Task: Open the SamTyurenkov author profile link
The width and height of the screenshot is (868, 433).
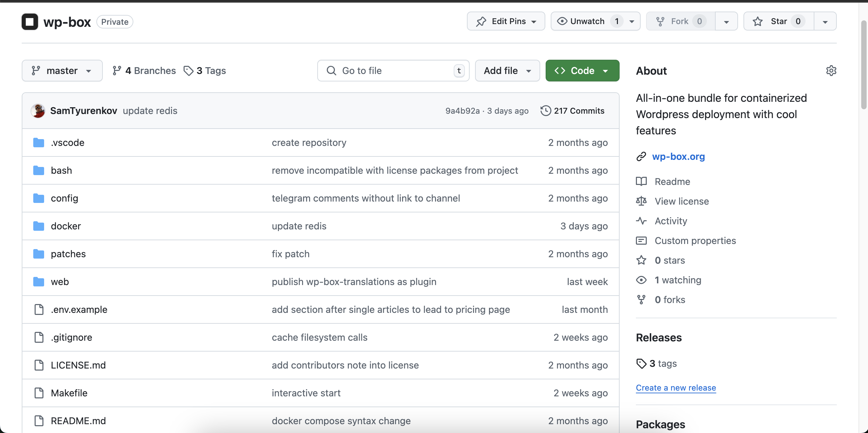Action: [x=84, y=111]
